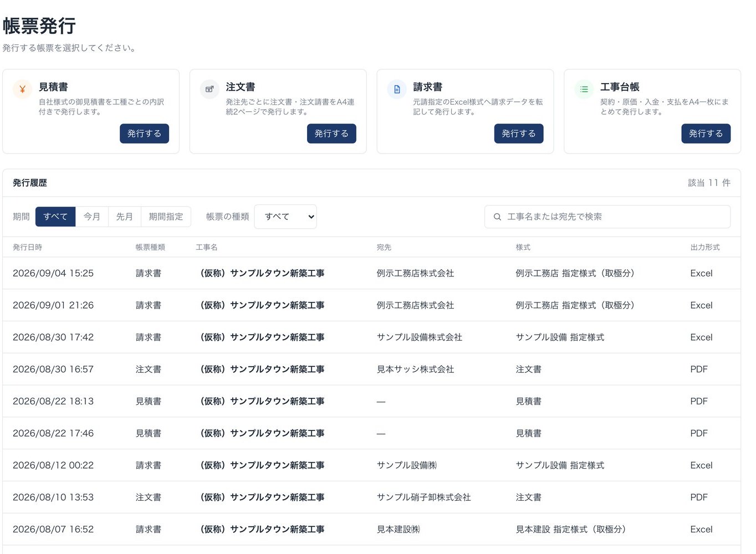Choose the 期間指定 period filter
The width and height of the screenshot is (756, 554).
tap(166, 217)
